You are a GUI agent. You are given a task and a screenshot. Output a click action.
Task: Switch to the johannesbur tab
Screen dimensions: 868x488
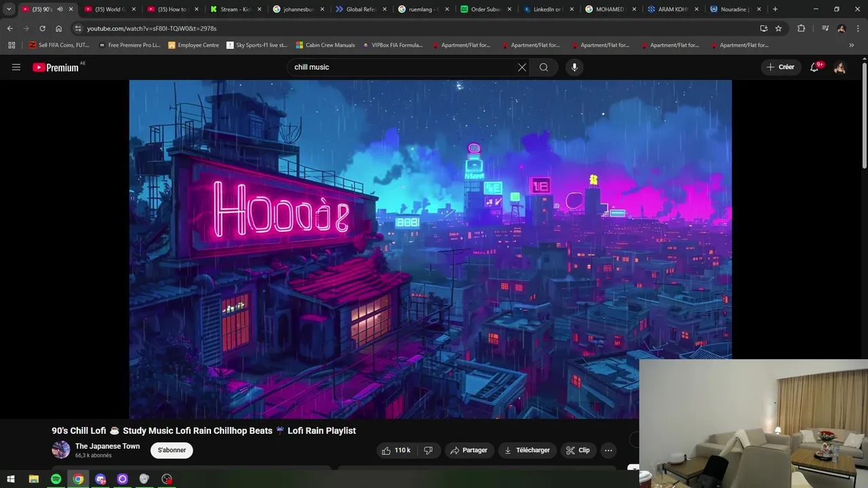[298, 9]
